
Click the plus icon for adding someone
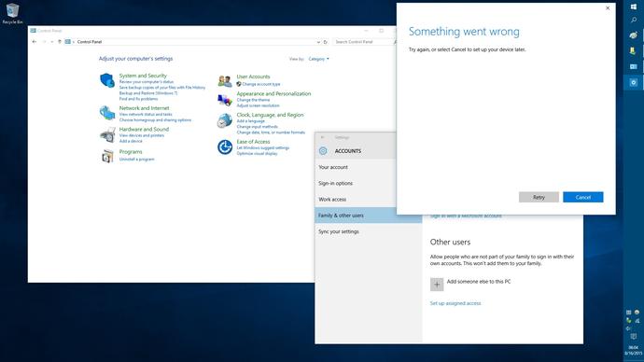click(x=437, y=284)
